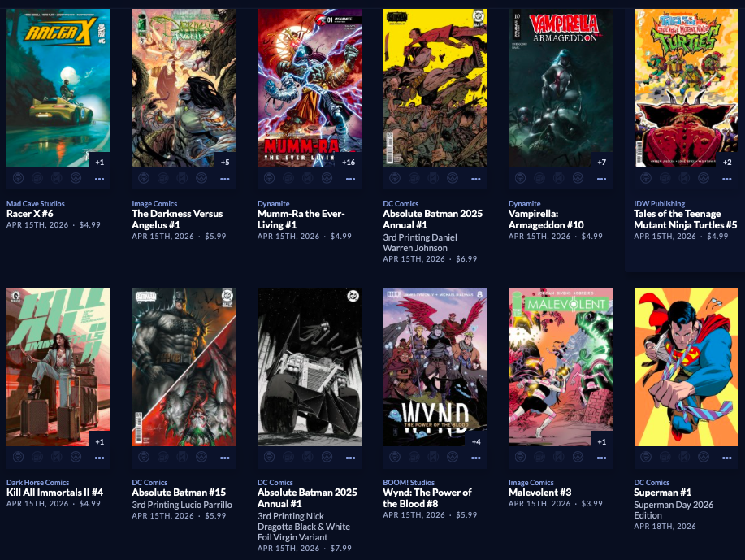The height and width of the screenshot is (560, 745).
Task: Toggle wish list for Absolute Batman 2025 Annual #1 Johnson printing
Action: (x=453, y=178)
